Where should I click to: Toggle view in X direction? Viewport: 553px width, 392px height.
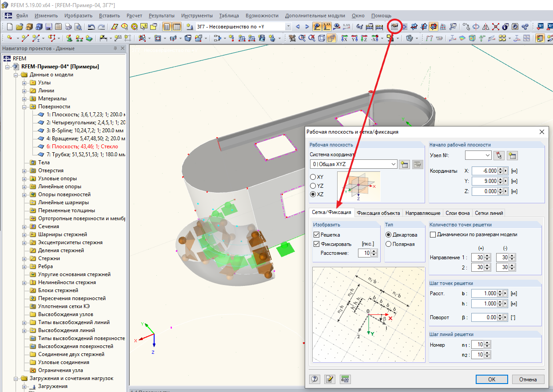(x=345, y=38)
